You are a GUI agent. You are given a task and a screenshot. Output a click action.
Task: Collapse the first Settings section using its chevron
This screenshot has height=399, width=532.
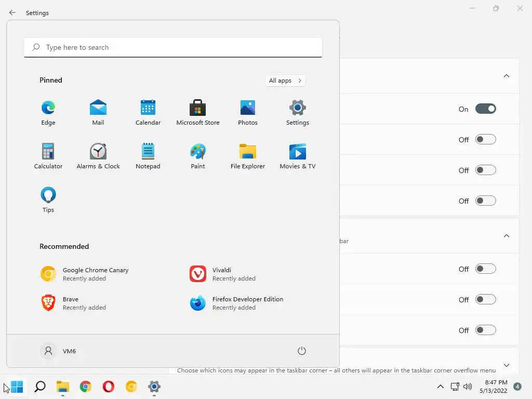(506, 76)
